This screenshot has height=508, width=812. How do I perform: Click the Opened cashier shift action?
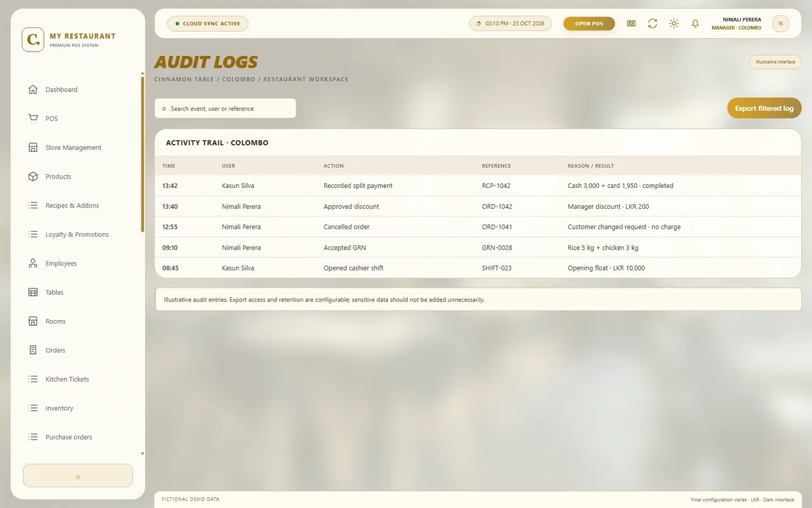pos(353,268)
